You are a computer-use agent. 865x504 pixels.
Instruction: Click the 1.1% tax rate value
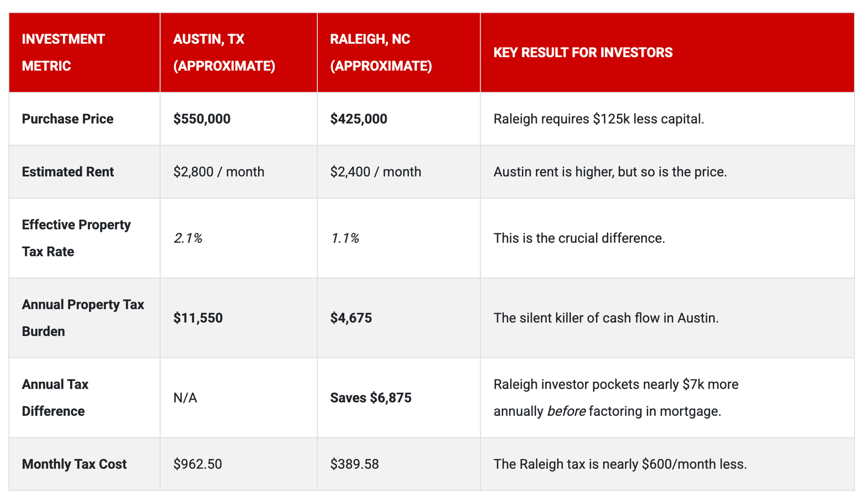pos(345,238)
